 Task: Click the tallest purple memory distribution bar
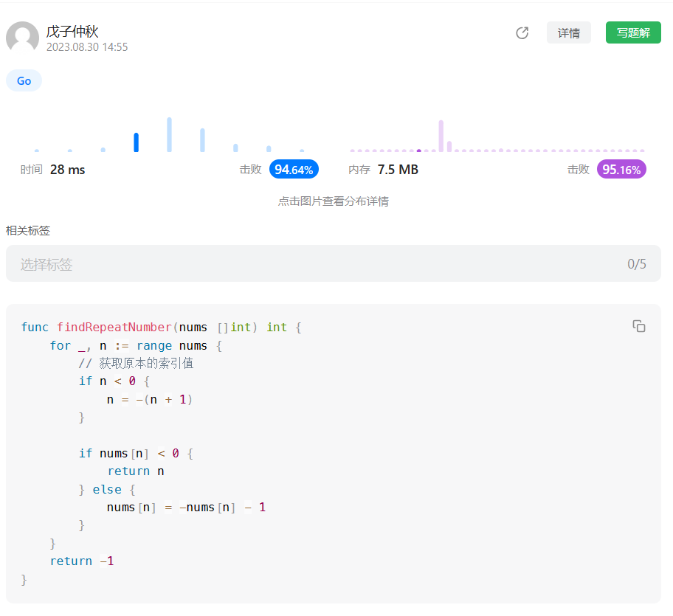tap(441, 136)
